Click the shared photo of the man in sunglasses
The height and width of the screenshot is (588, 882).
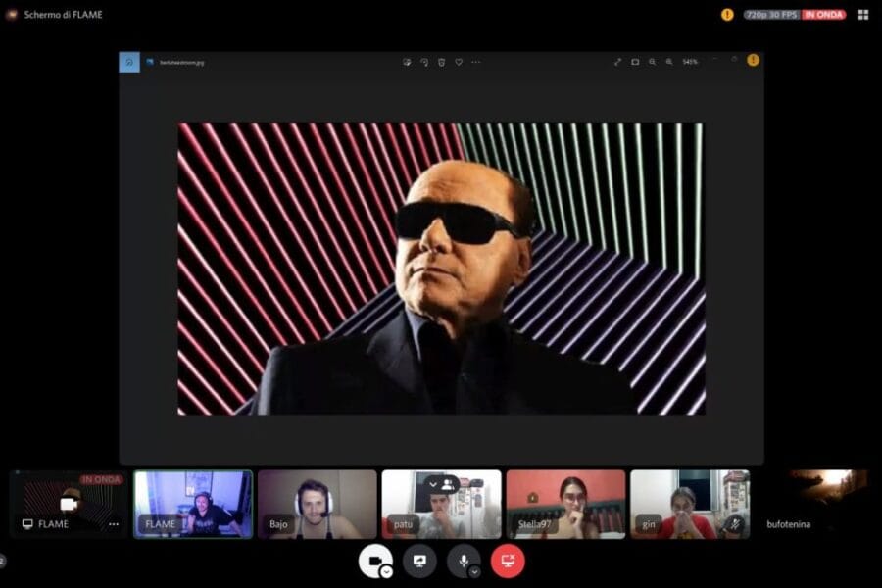[x=442, y=269]
